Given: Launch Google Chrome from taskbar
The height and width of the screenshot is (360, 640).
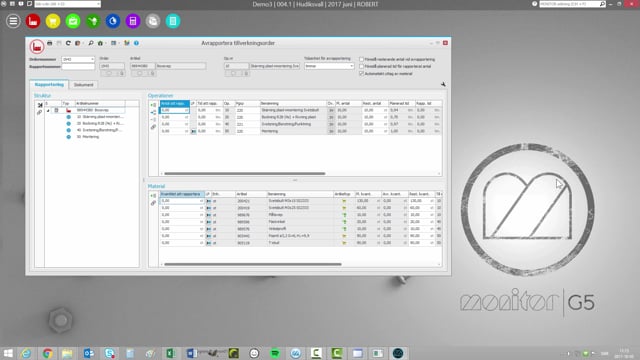Looking at the screenshot, I should (47, 353).
